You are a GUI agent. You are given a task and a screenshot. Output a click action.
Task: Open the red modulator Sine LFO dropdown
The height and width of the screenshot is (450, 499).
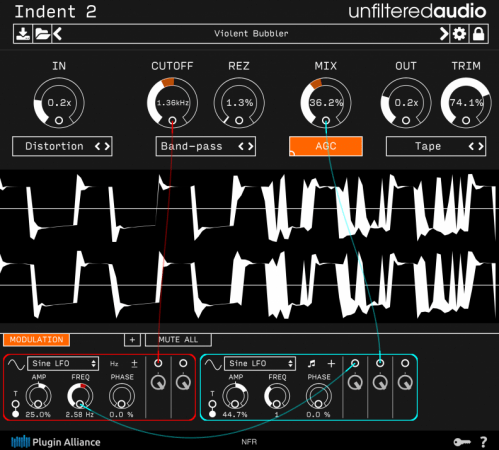(63, 363)
